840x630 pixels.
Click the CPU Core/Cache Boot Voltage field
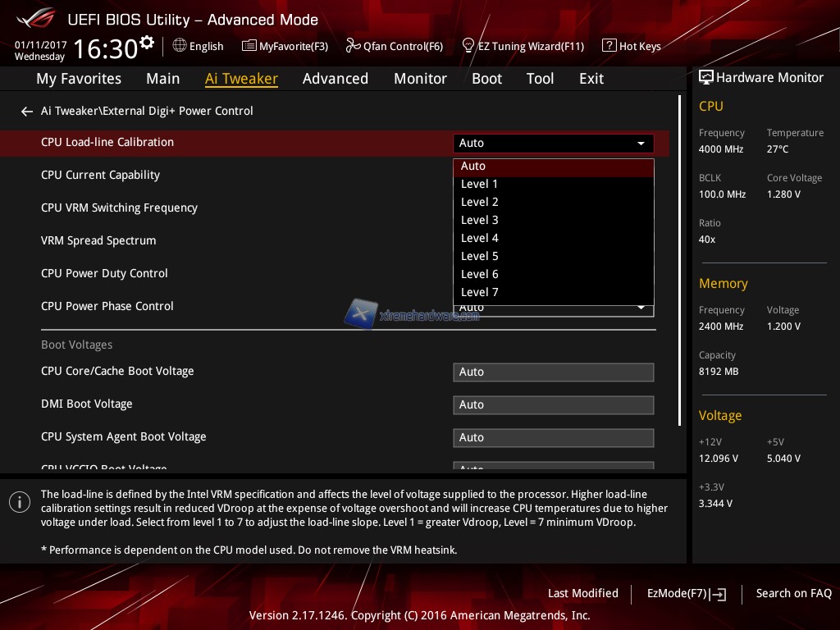tap(553, 372)
